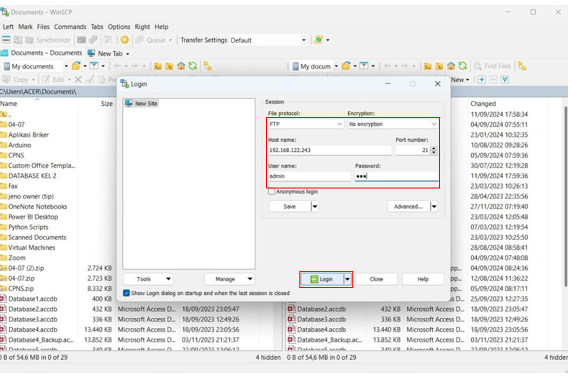Click the Synchronize toolbar button
The width and height of the screenshot is (572, 382).
coord(48,40)
